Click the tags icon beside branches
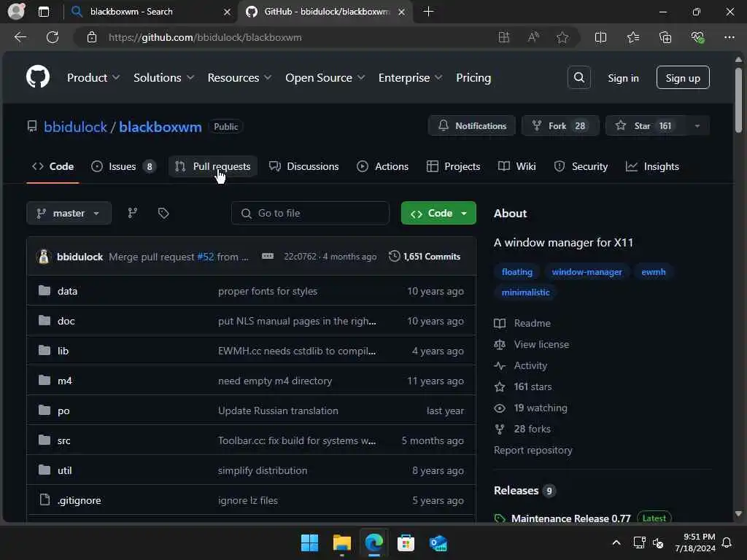This screenshot has width=747, height=560. (x=163, y=213)
